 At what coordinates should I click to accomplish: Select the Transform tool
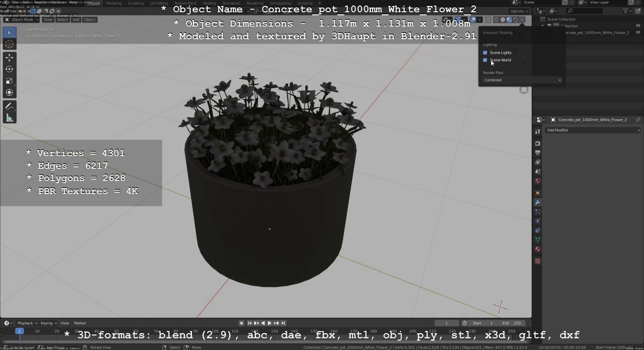point(10,93)
